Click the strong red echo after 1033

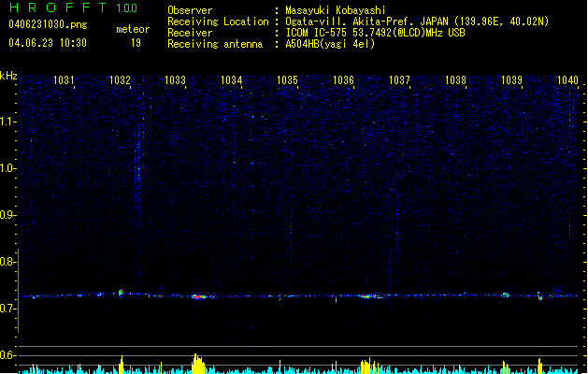pyautogui.click(x=199, y=296)
